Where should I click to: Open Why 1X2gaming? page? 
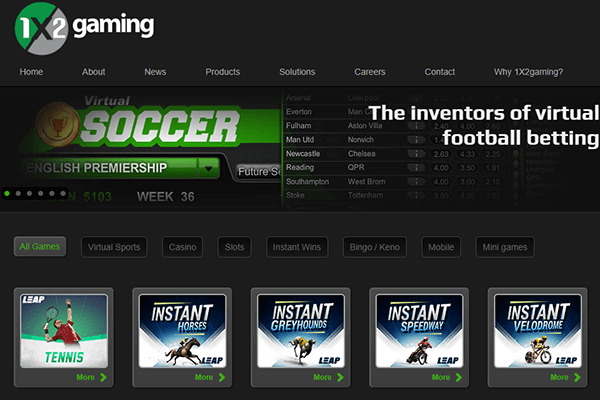click(x=528, y=72)
